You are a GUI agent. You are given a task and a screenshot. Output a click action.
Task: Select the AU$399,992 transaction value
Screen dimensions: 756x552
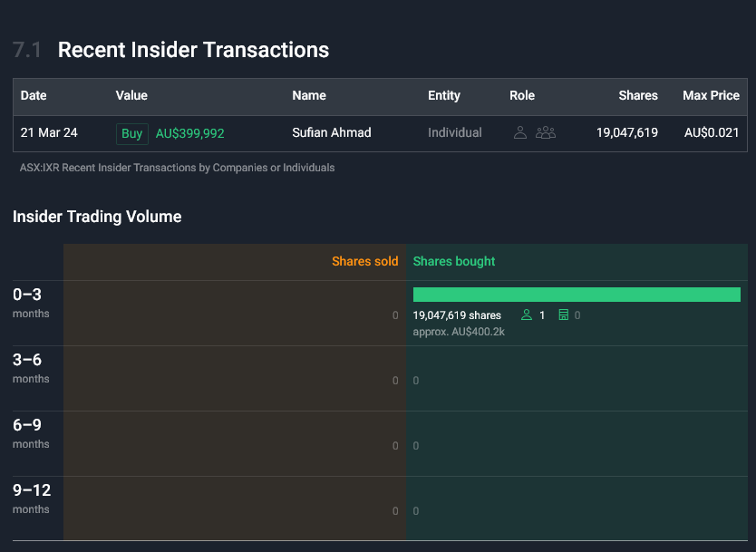[x=190, y=133]
